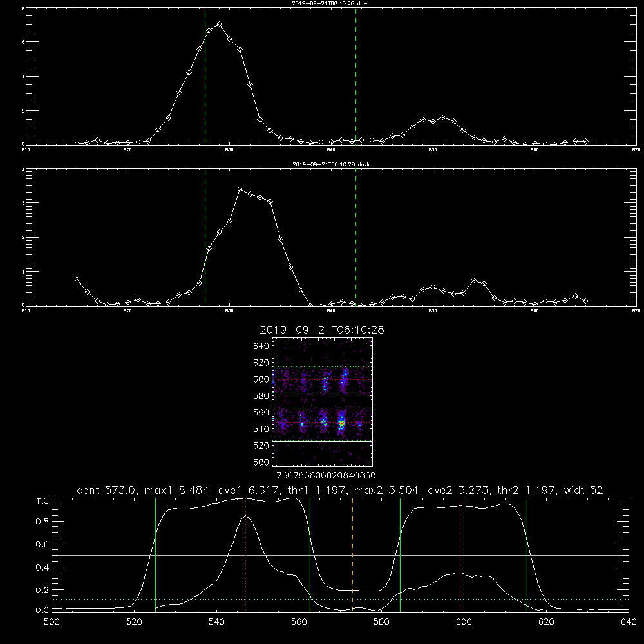Click the 'cent 573.0' value
The image size is (644, 644).
click(x=107, y=490)
